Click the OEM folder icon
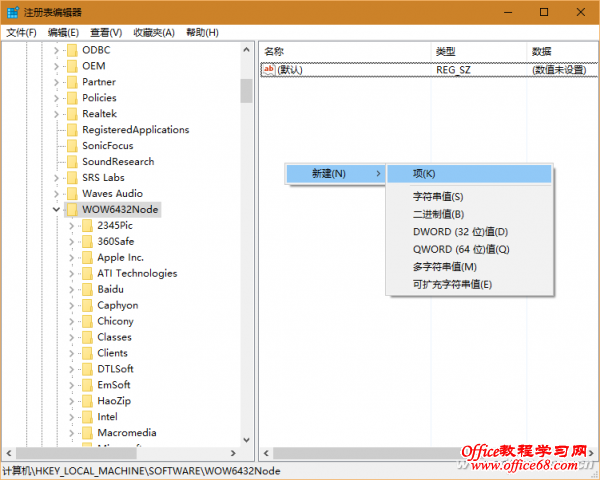600x480 pixels. tap(72, 66)
